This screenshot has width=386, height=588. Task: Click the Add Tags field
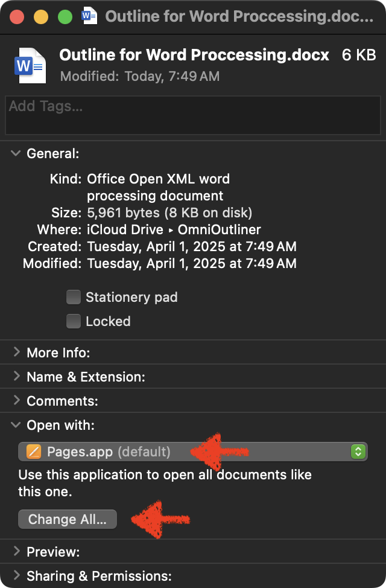point(192,115)
